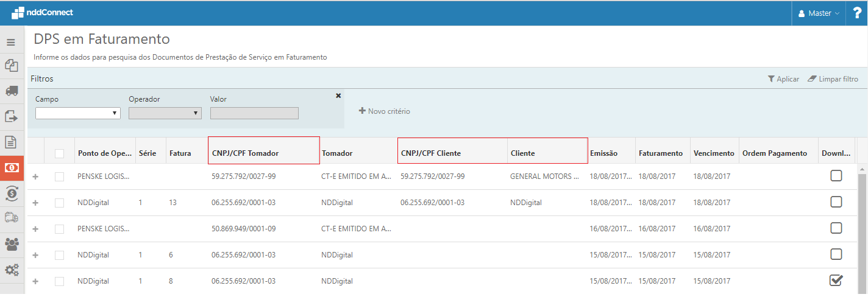Sort by Série column header

[148, 153]
